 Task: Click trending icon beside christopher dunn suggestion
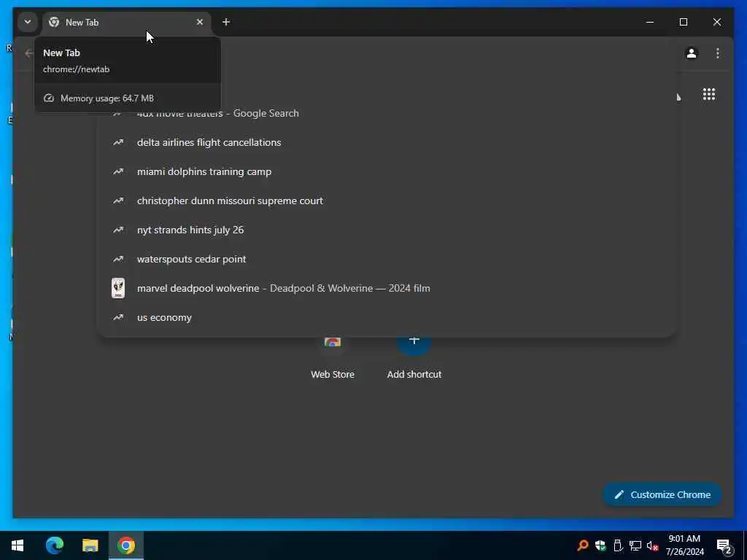117,201
